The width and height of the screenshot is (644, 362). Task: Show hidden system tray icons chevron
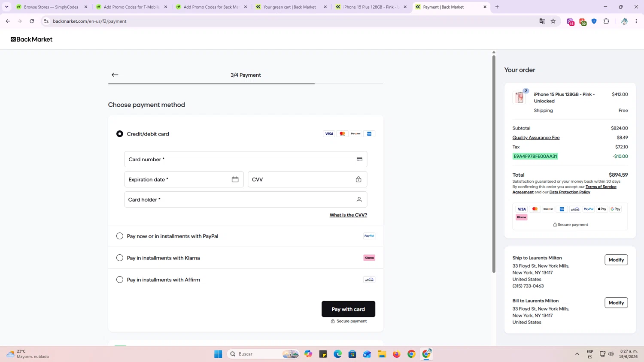[577, 354]
